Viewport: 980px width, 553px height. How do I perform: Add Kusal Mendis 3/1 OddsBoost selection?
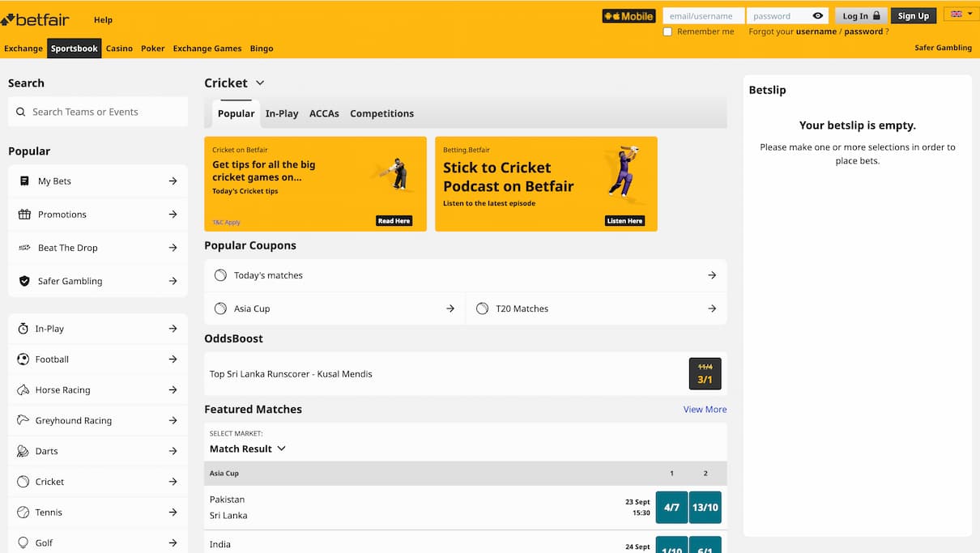tap(705, 373)
